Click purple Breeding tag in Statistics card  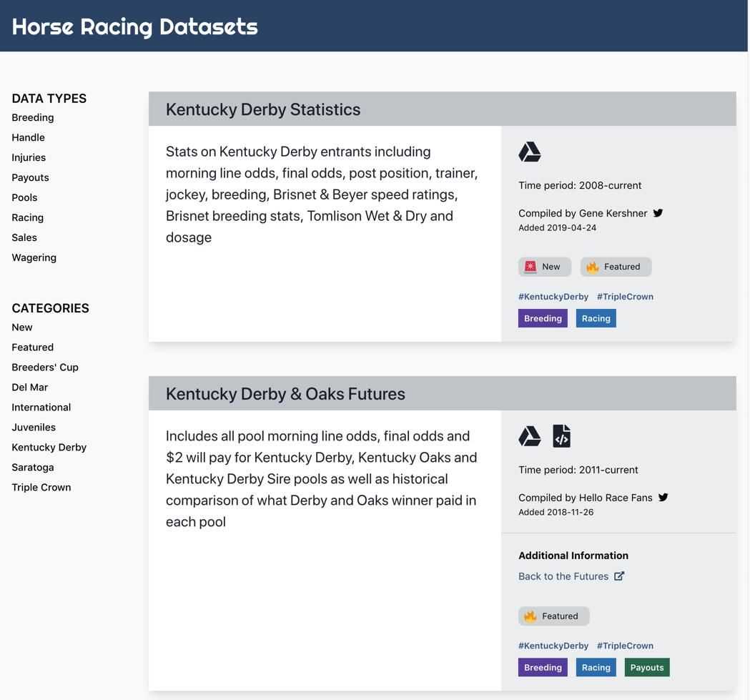[x=543, y=319]
